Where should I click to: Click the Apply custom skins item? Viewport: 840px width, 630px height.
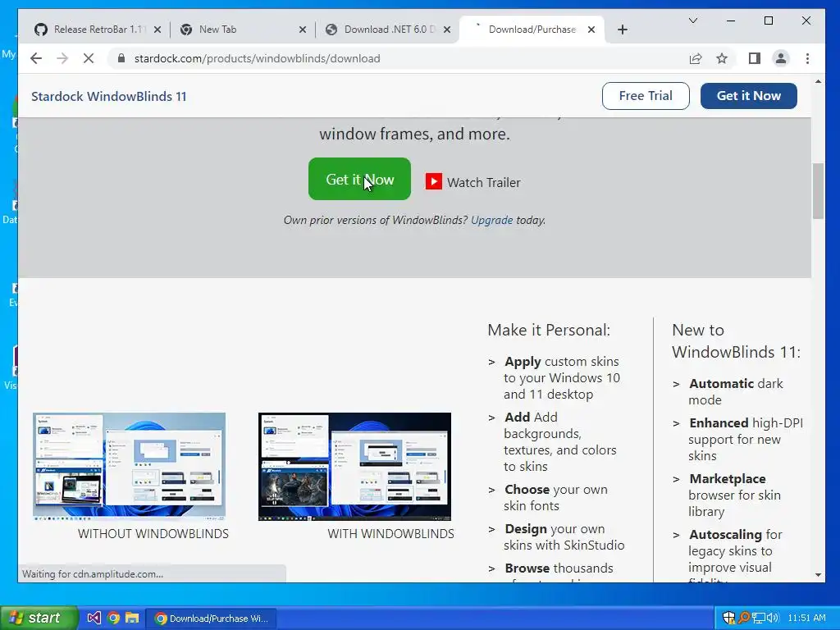561,377
